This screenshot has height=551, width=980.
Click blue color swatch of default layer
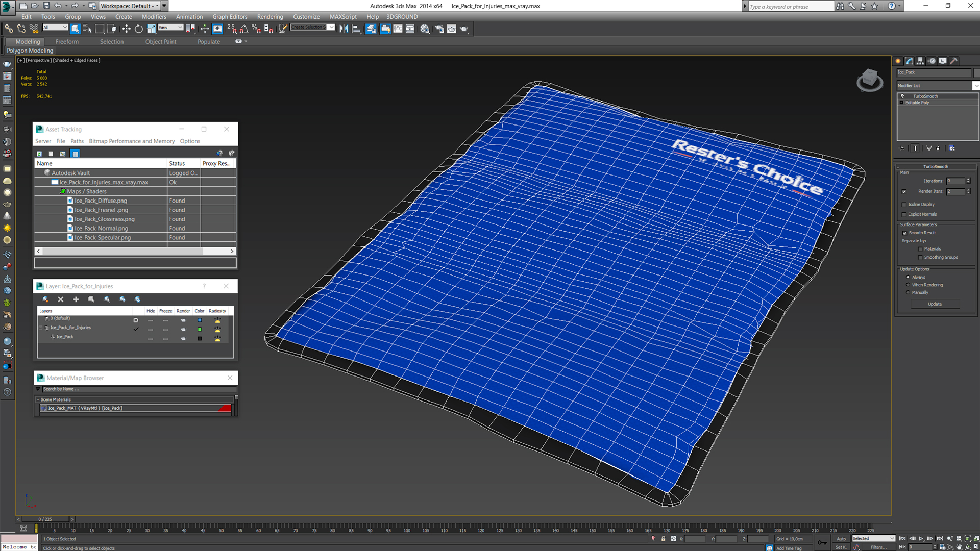tap(200, 320)
